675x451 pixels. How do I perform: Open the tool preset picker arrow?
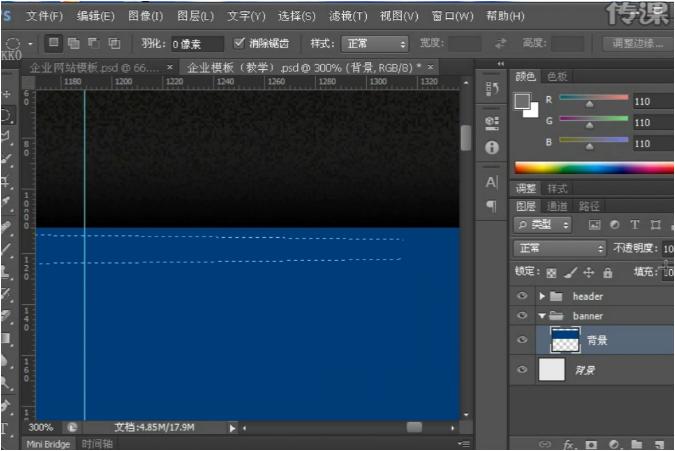[30, 43]
